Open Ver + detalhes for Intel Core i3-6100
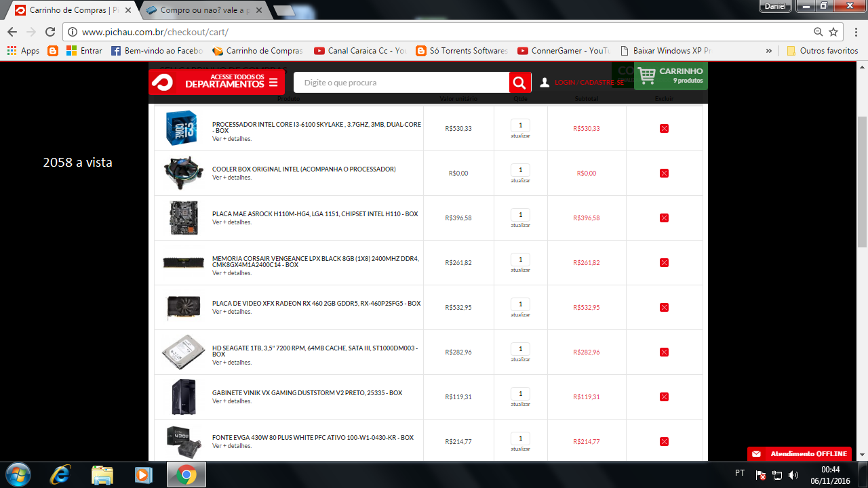The height and width of the screenshot is (488, 868). tap(232, 138)
